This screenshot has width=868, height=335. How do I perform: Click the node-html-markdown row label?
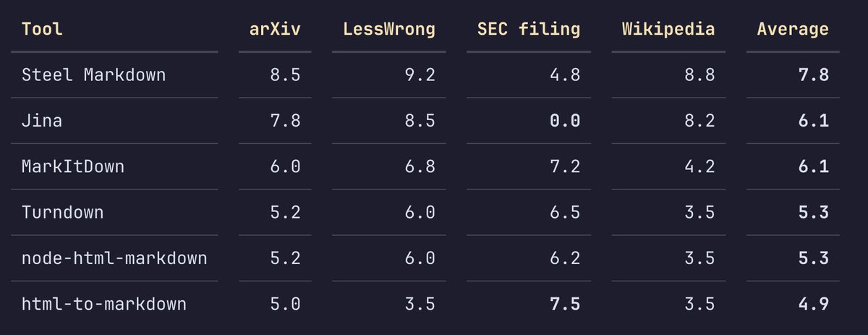point(114,258)
